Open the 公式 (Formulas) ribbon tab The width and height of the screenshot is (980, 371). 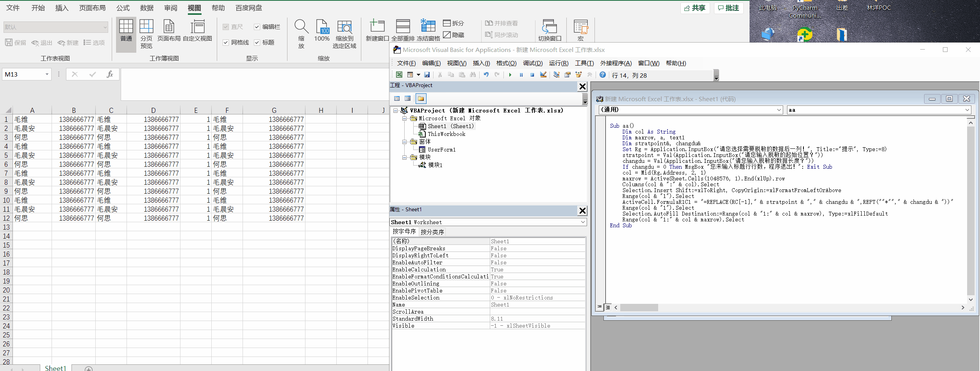click(123, 8)
